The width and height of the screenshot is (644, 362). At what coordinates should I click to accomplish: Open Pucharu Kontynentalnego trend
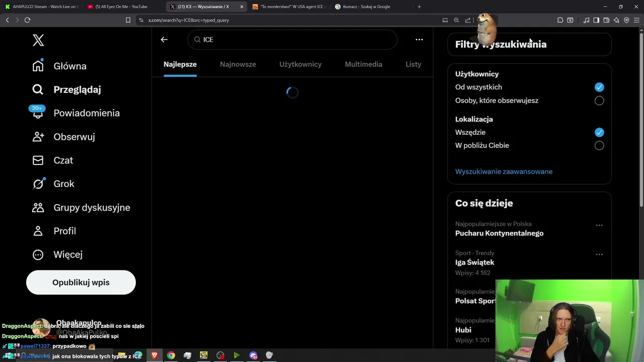[x=499, y=233]
